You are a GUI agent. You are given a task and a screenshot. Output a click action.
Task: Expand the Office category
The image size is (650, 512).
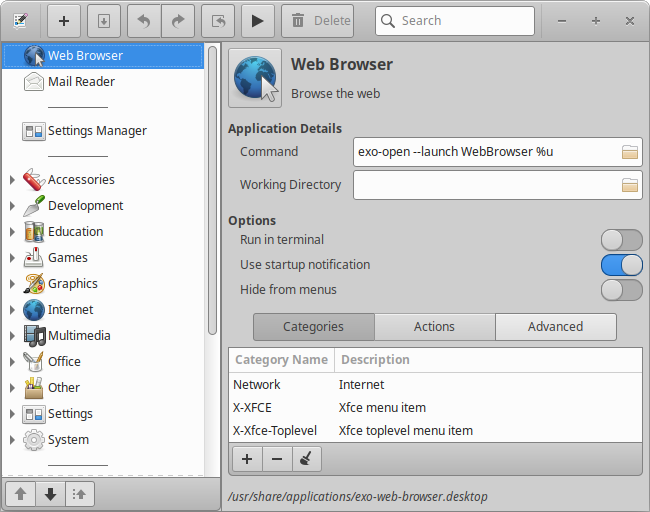[x=12, y=362]
